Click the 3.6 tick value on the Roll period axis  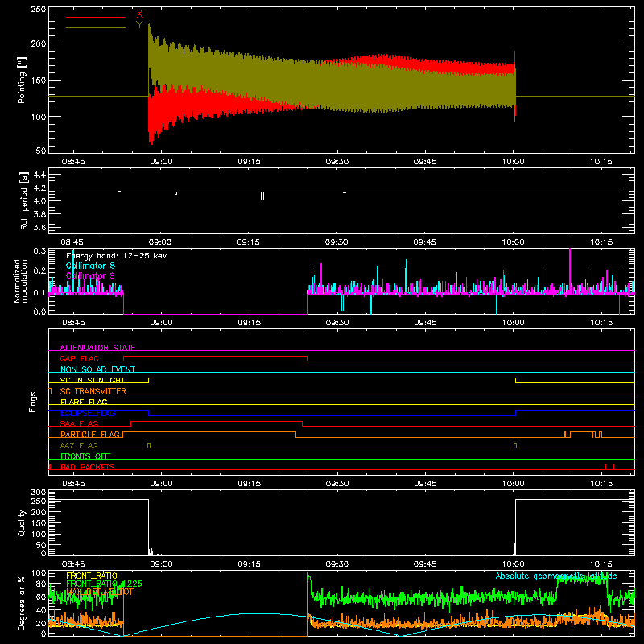[x=39, y=228]
